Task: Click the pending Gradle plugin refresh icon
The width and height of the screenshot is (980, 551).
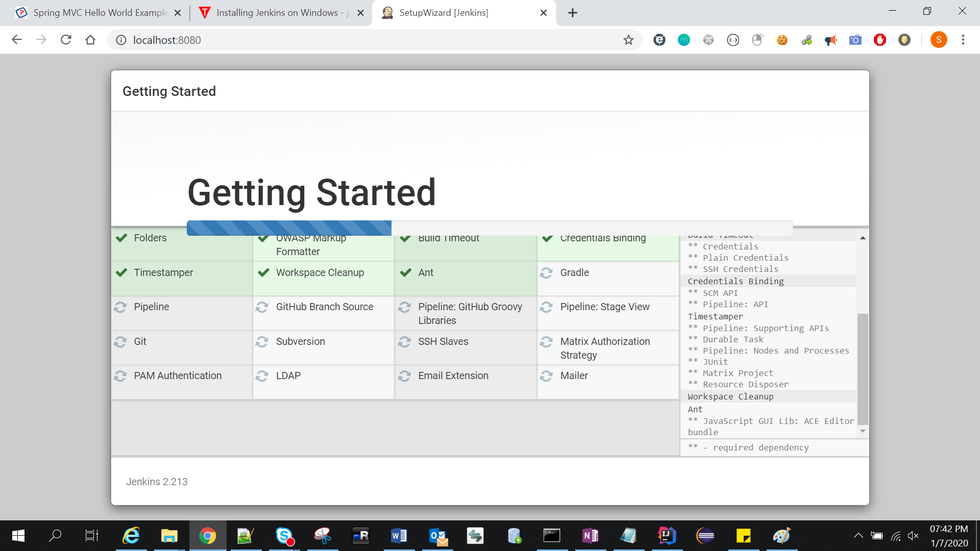Action: pyautogui.click(x=547, y=273)
